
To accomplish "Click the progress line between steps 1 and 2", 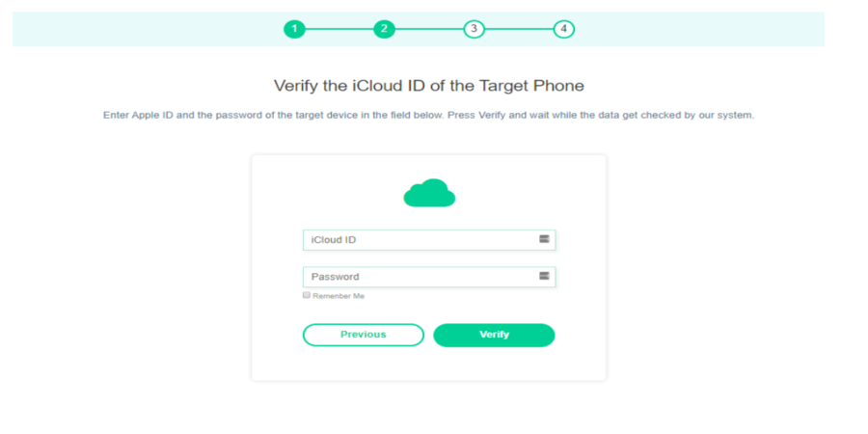I will coord(339,29).
